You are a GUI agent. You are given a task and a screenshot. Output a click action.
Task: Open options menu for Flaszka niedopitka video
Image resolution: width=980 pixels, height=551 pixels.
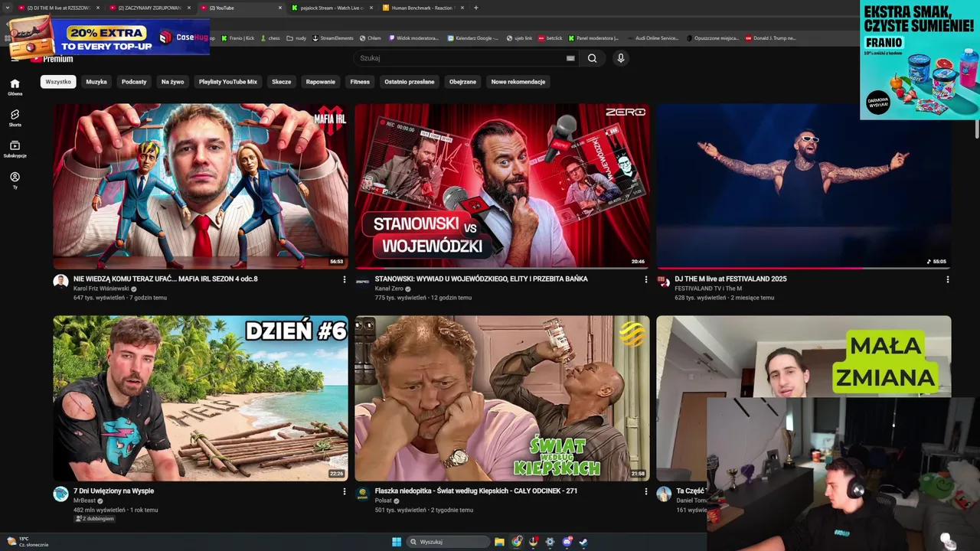(645, 491)
